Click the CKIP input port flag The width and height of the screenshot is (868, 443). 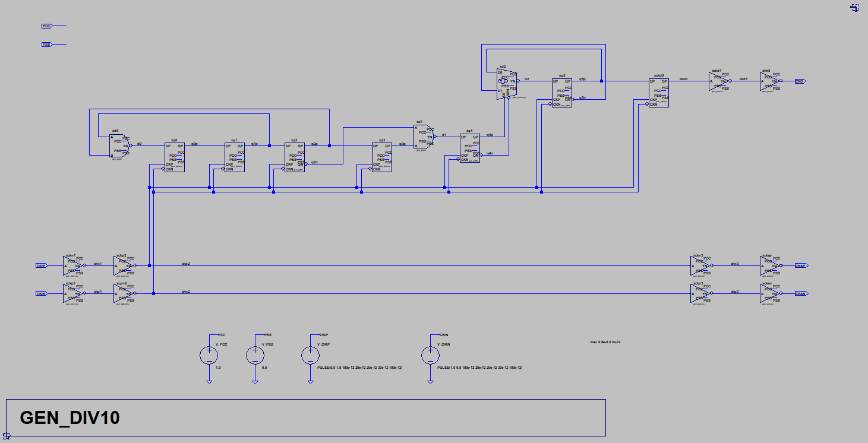coord(41,265)
